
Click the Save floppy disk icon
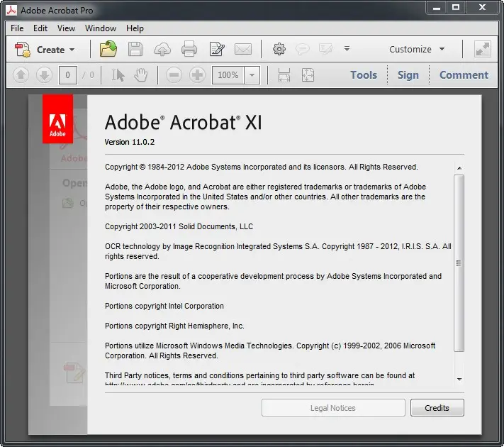(x=135, y=49)
